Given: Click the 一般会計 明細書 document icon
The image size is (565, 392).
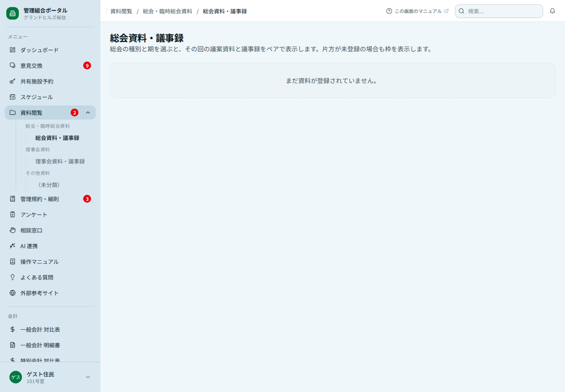Looking at the screenshot, I should tap(13, 345).
